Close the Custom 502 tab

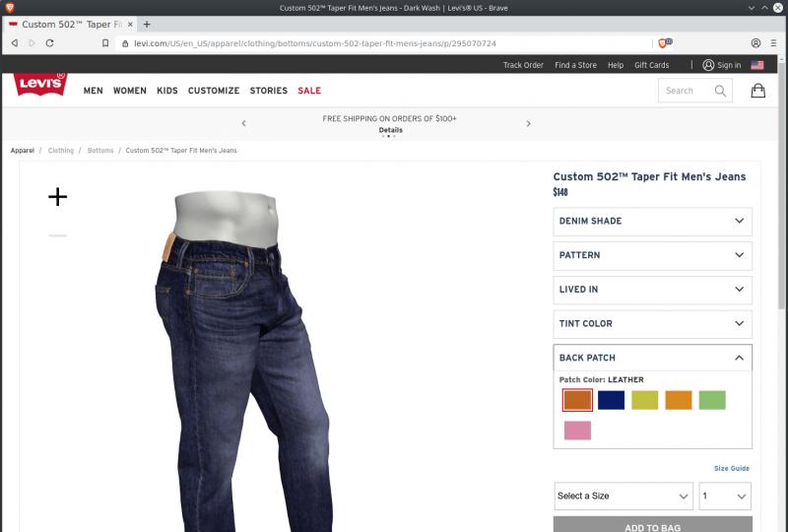point(130,24)
